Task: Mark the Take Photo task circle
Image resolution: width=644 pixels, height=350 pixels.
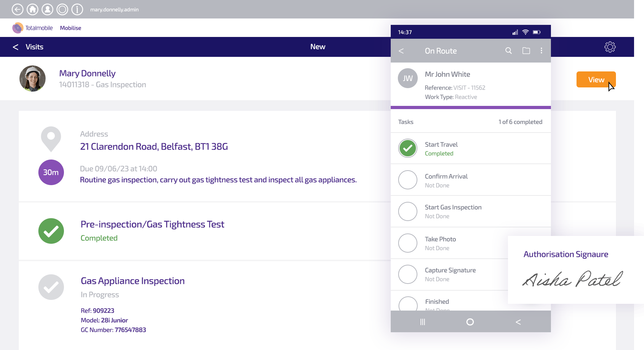Action: 408,243
